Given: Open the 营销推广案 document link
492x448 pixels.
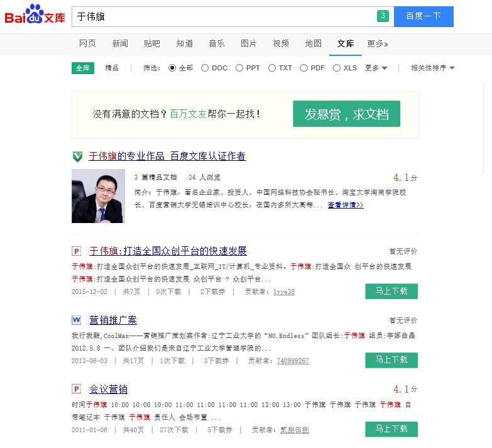Looking at the screenshot, I should 113,320.
